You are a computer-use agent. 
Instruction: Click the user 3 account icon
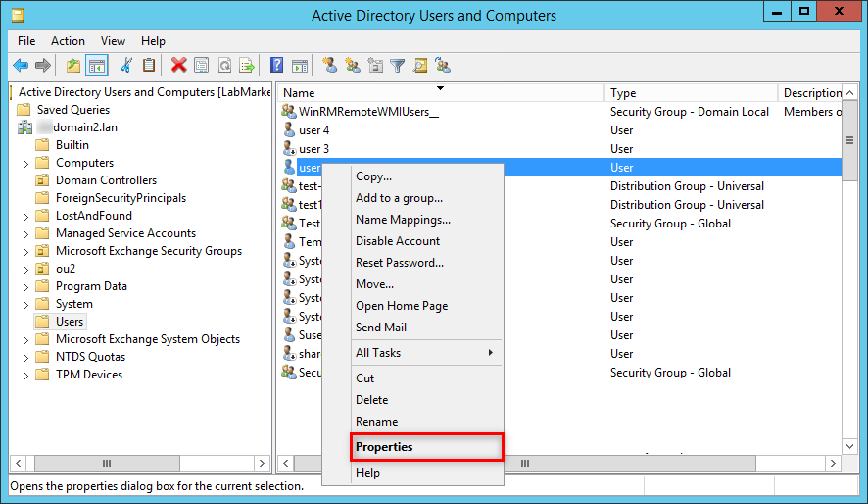click(x=289, y=148)
